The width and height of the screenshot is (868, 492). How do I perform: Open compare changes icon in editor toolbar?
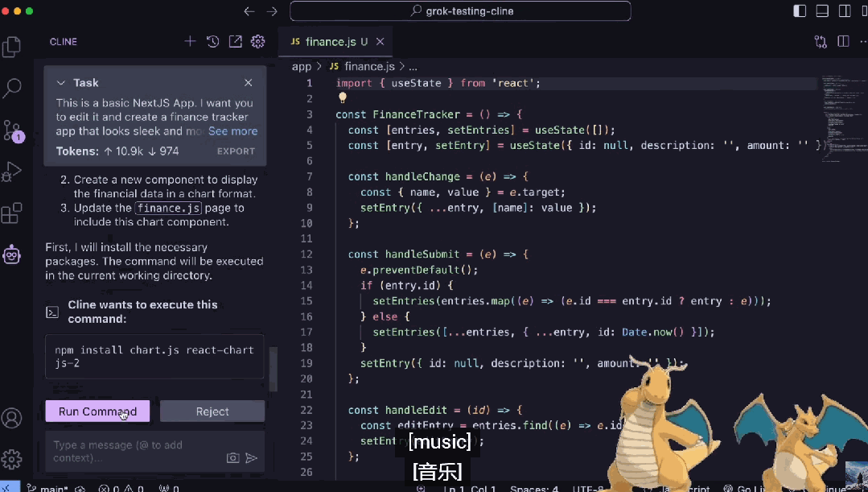(x=821, y=42)
